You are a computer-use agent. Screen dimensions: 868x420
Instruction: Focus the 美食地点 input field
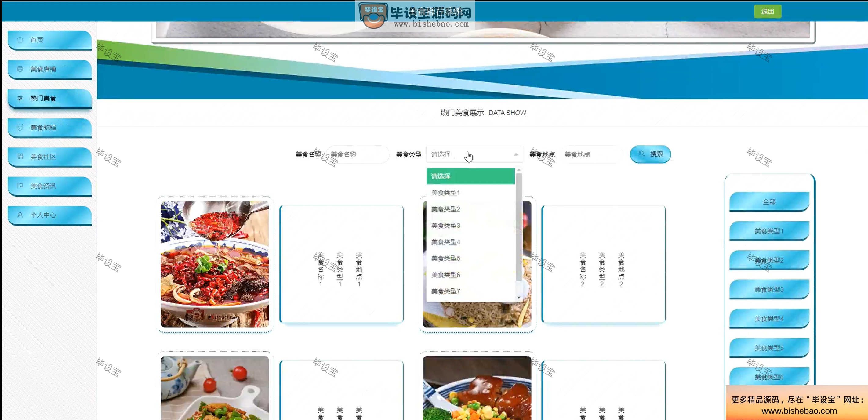[592, 154]
